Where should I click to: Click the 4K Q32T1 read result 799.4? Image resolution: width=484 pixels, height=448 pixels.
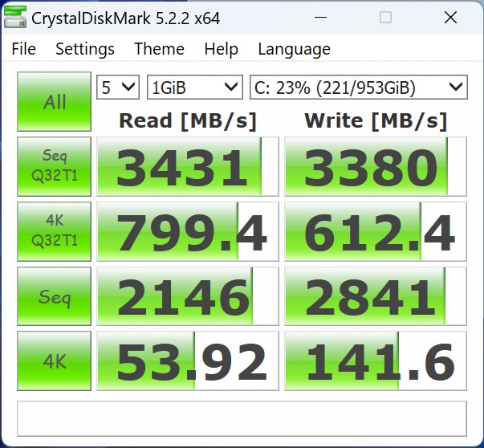tap(188, 231)
